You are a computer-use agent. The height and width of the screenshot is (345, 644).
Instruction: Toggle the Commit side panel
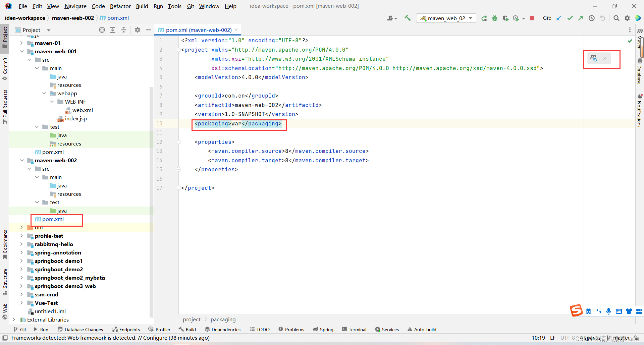[5, 69]
